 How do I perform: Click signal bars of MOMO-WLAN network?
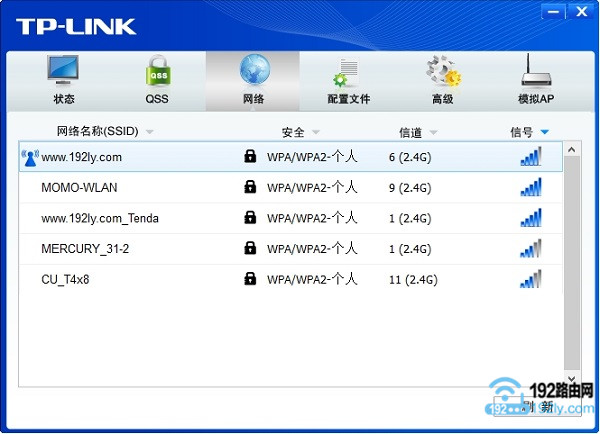pos(531,187)
